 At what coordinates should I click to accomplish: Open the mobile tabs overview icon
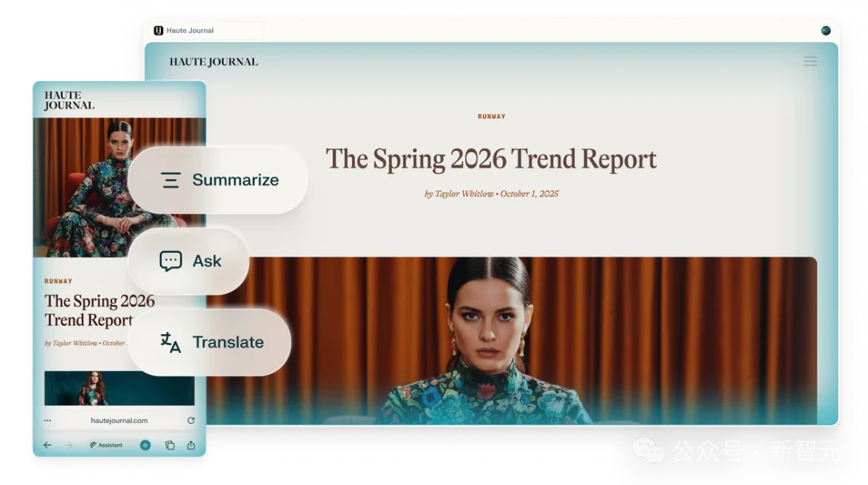pos(170,445)
